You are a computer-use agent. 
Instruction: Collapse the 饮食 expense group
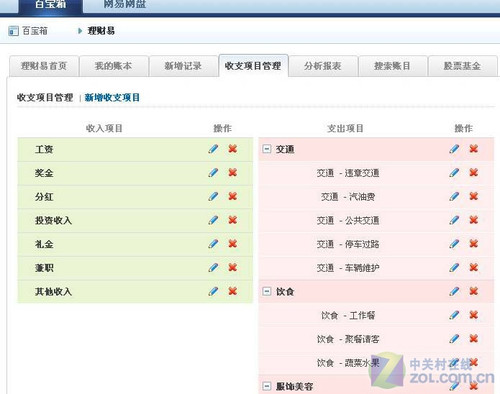[x=267, y=291]
